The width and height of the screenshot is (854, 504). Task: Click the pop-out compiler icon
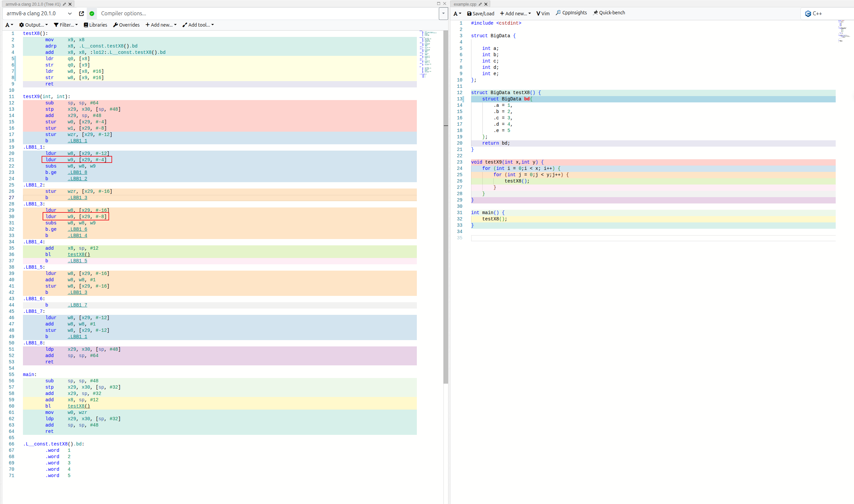[82, 14]
